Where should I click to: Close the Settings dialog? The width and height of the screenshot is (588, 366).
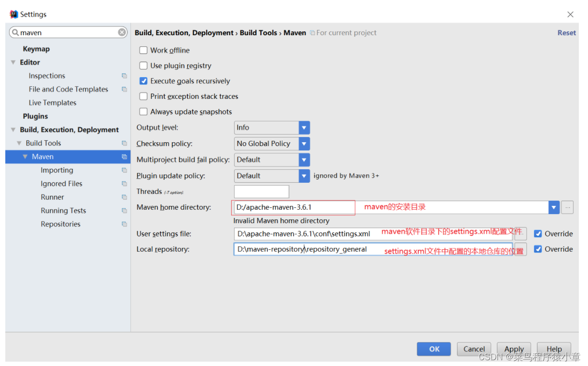[x=570, y=14]
